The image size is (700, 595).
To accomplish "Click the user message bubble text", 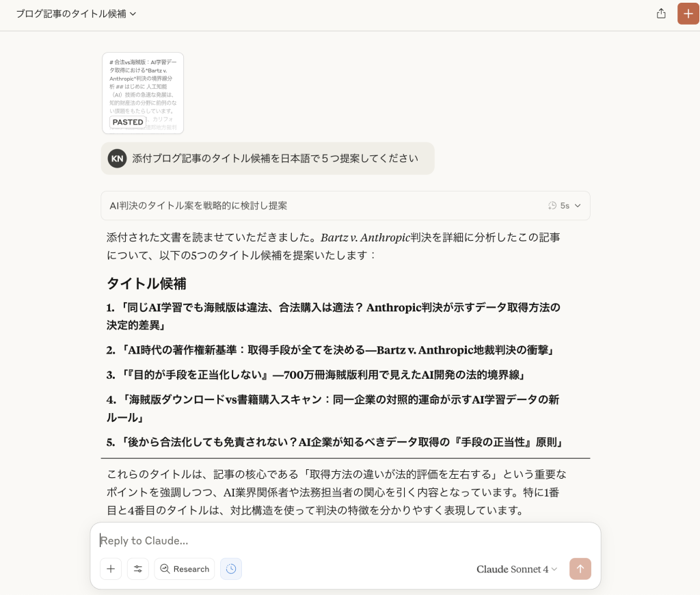I will [x=275, y=159].
